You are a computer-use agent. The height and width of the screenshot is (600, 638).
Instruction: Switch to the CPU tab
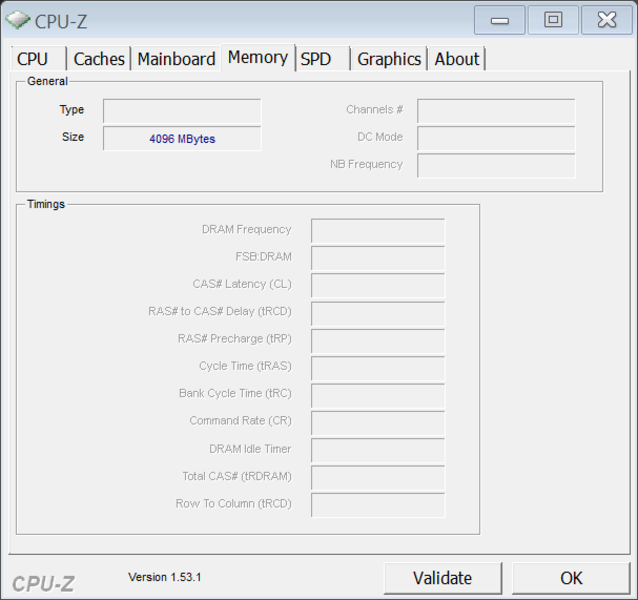click(39, 59)
